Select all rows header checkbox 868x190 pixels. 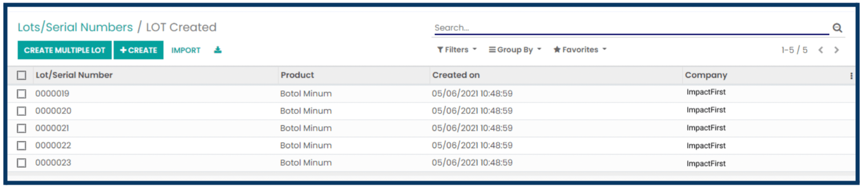(21, 75)
